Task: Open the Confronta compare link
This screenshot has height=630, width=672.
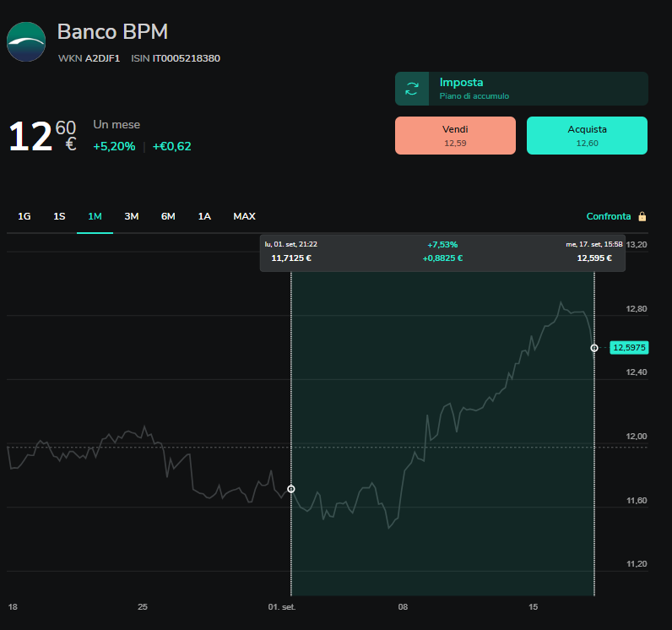Action: coord(608,216)
